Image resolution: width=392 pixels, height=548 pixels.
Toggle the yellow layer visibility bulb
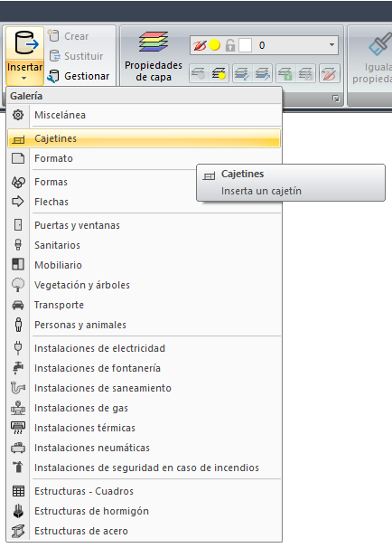[x=215, y=45]
